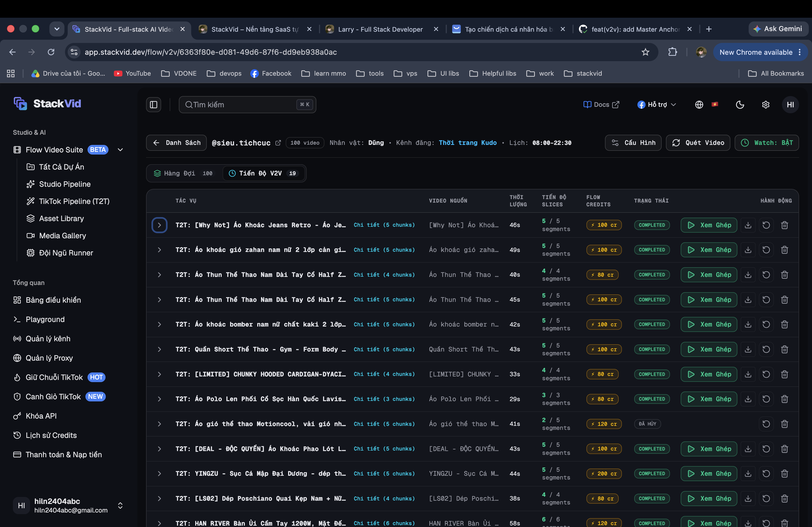Select the Vietnam flag icon
This screenshot has height=527, width=812.
[x=715, y=104]
